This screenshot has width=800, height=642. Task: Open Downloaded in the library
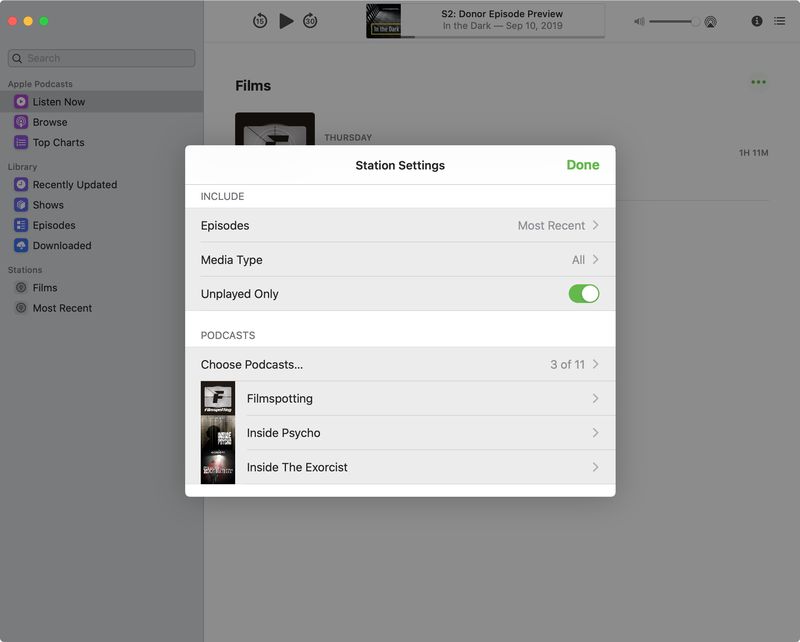(x=102, y=245)
